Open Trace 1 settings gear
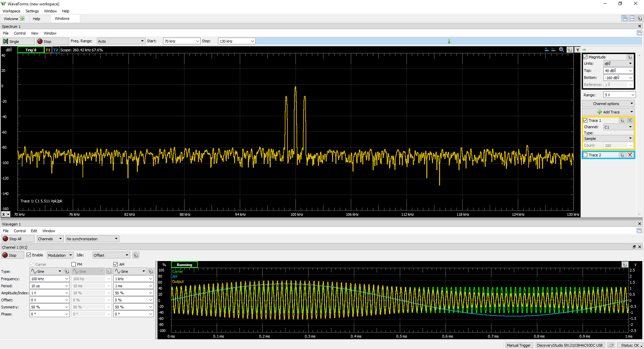Screen dimensions: 644x349 click(x=622, y=120)
